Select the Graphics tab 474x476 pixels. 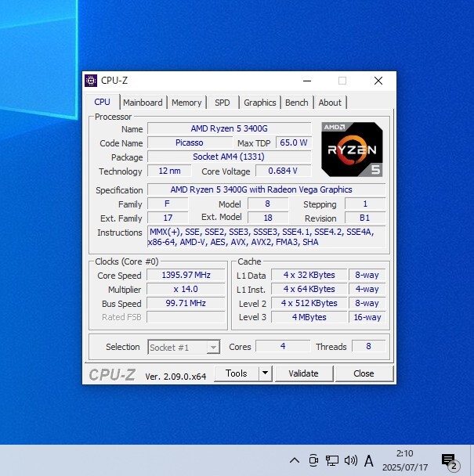point(260,103)
